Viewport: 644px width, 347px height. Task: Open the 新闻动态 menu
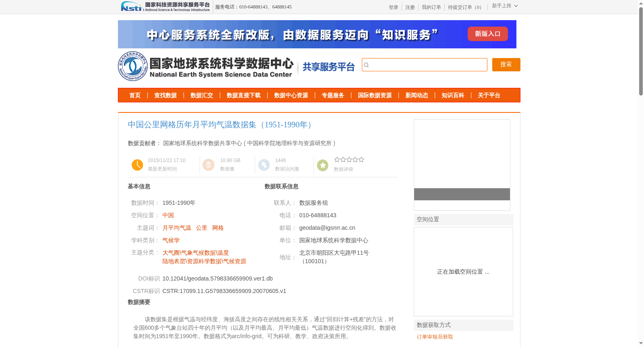pos(417,96)
